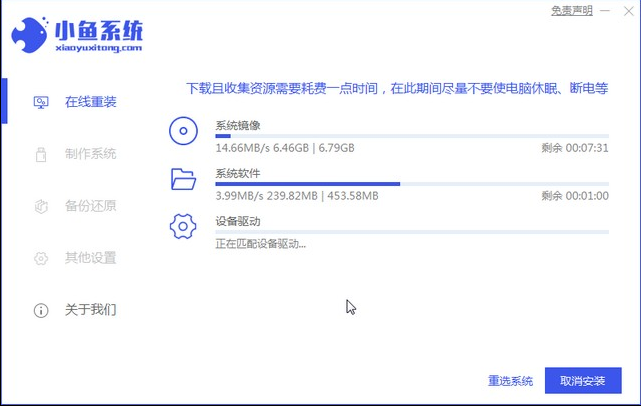Click the 备份还原 backup icon
This screenshot has height=406, width=641.
pos(41,206)
